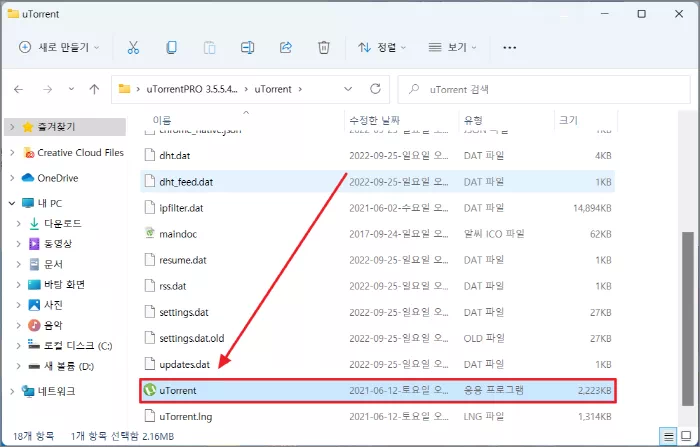Screen dimensions: 700x447
Task: Click the Paste clipboard icon
Action: point(209,47)
